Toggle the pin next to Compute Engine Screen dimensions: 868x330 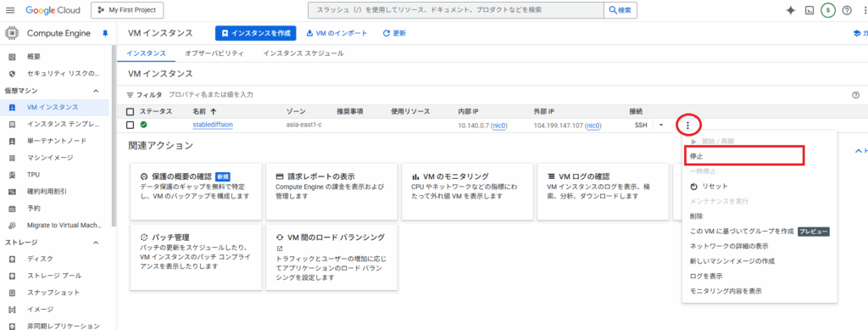pyautogui.click(x=105, y=33)
